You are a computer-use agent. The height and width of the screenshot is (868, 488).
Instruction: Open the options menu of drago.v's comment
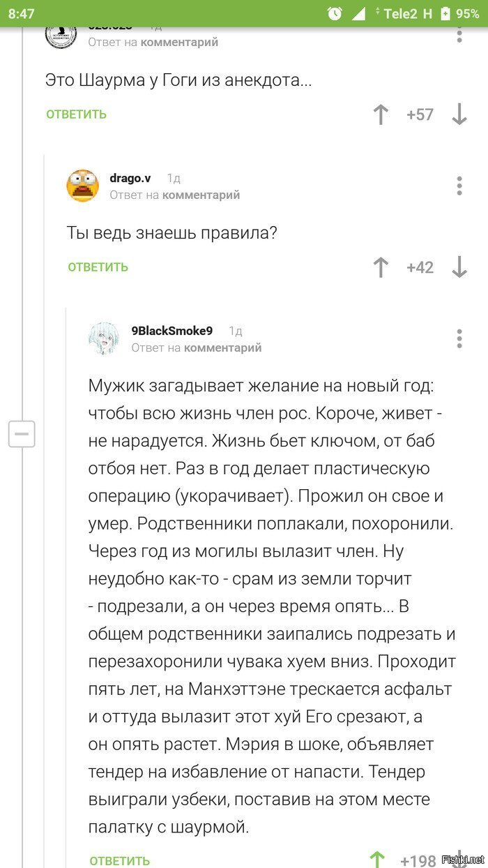(459, 186)
